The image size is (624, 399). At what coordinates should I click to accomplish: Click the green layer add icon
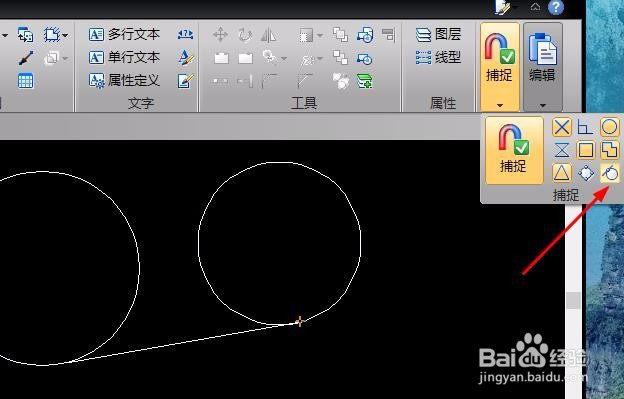tap(365, 82)
